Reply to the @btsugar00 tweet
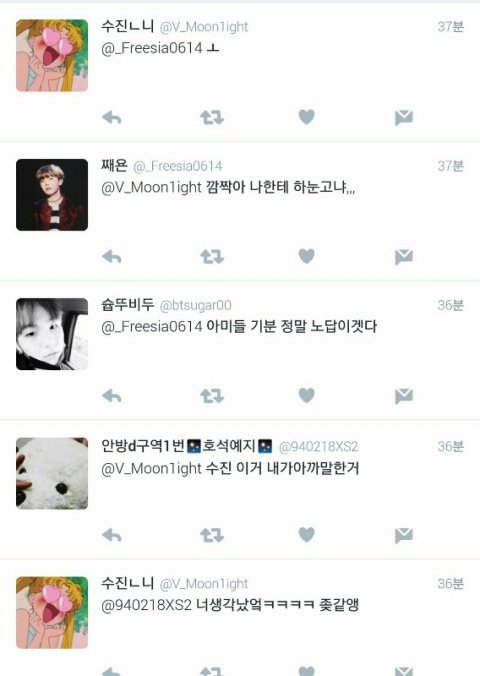 [112, 396]
